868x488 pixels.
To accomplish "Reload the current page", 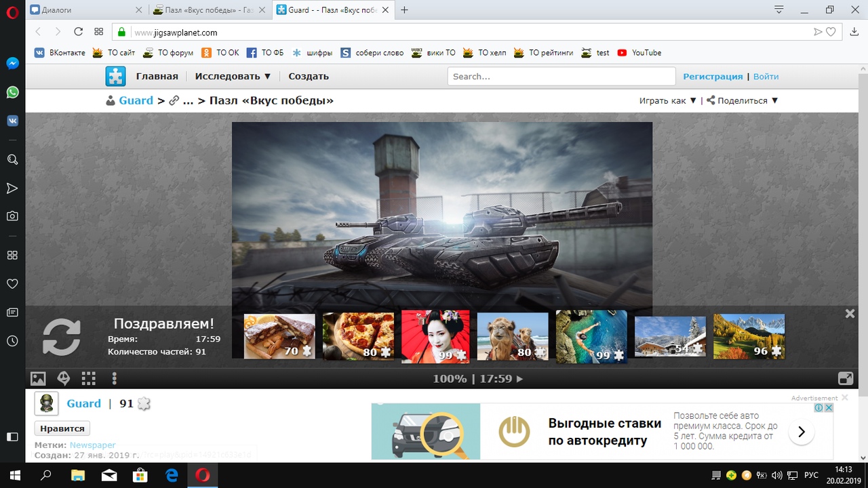I will pyautogui.click(x=78, y=32).
